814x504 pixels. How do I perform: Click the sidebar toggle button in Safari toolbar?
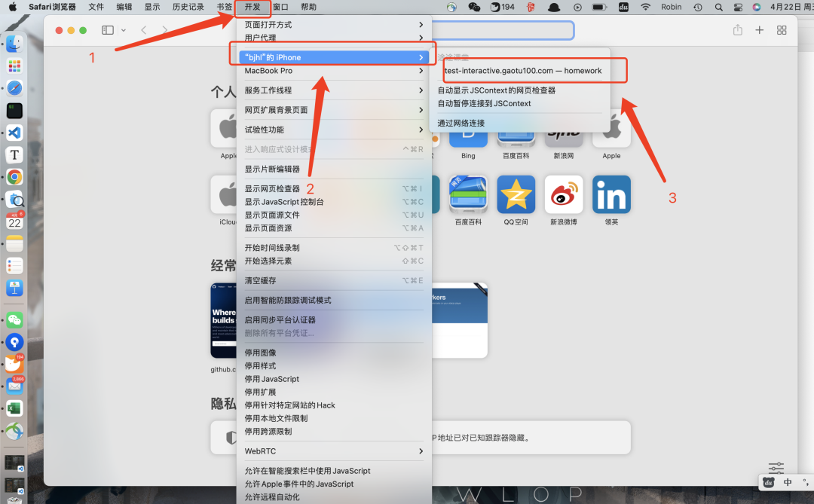(x=106, y=30)
